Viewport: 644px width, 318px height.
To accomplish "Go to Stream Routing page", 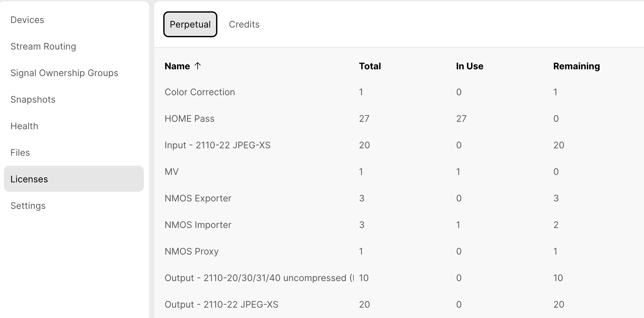I will (x=43, y=46).
